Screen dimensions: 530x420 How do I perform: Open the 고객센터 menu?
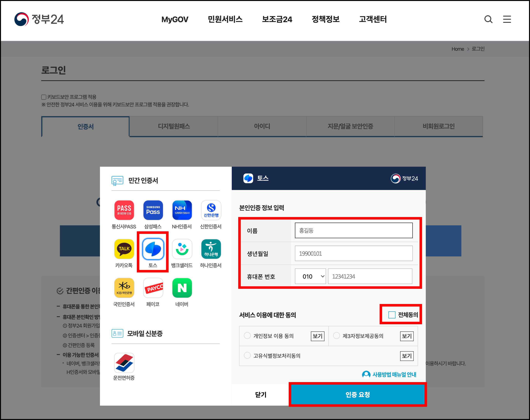click(373, 19)
